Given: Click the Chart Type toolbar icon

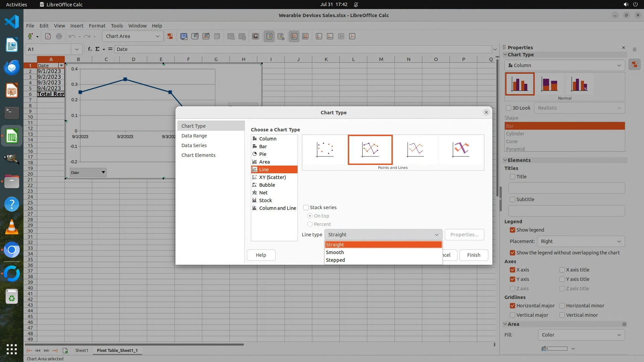Looking at the screenshot, I should pyautogui.click(x=184, y=36).
